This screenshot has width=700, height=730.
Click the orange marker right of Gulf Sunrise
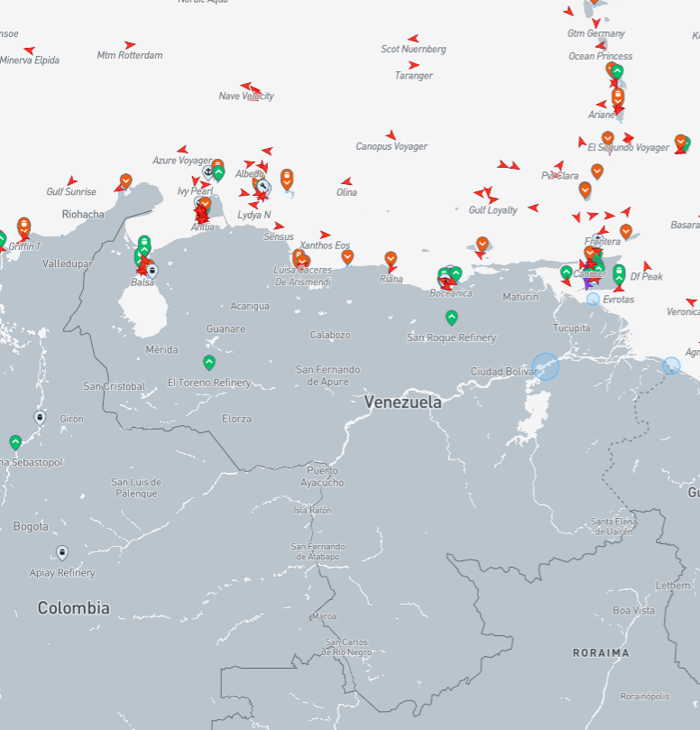[126, 180]
